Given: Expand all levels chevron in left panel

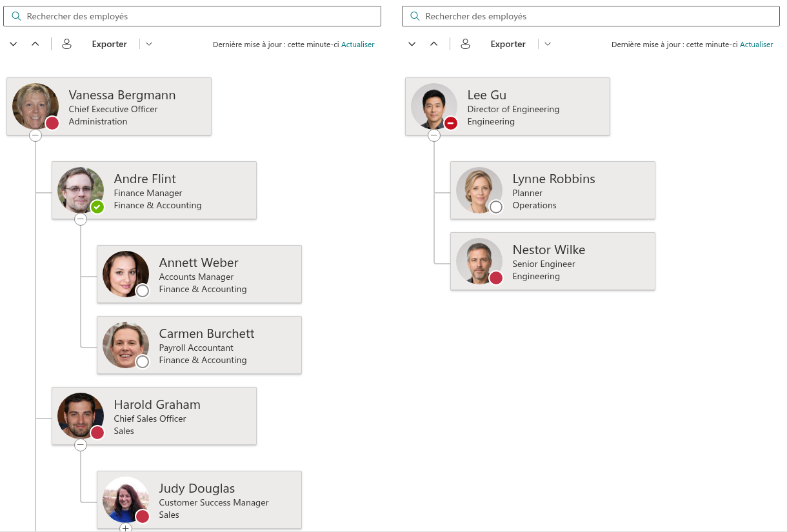Looking at the screenshot, I should click(x=14, y=44).
